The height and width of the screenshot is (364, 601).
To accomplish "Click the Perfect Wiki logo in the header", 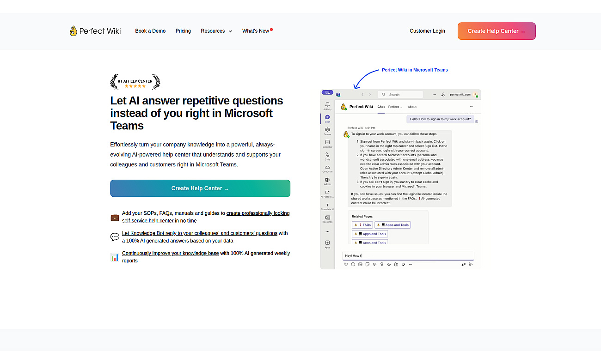I will pos(95,31).
